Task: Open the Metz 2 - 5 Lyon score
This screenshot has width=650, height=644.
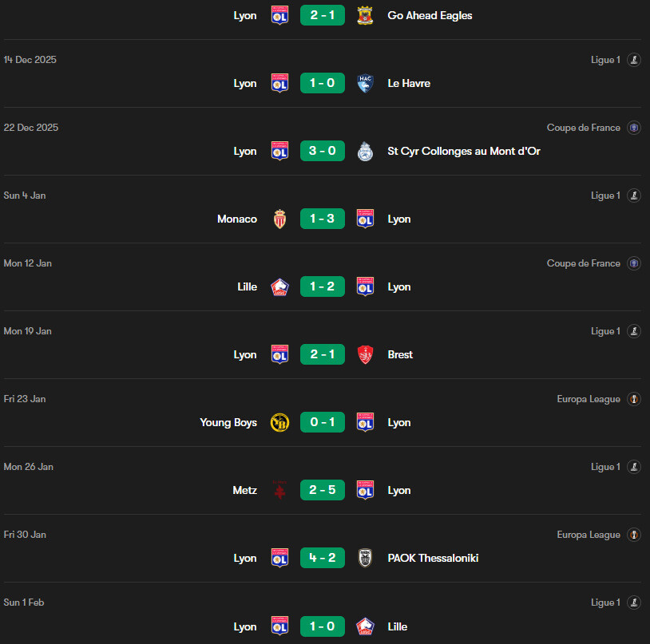Action: 323,490
